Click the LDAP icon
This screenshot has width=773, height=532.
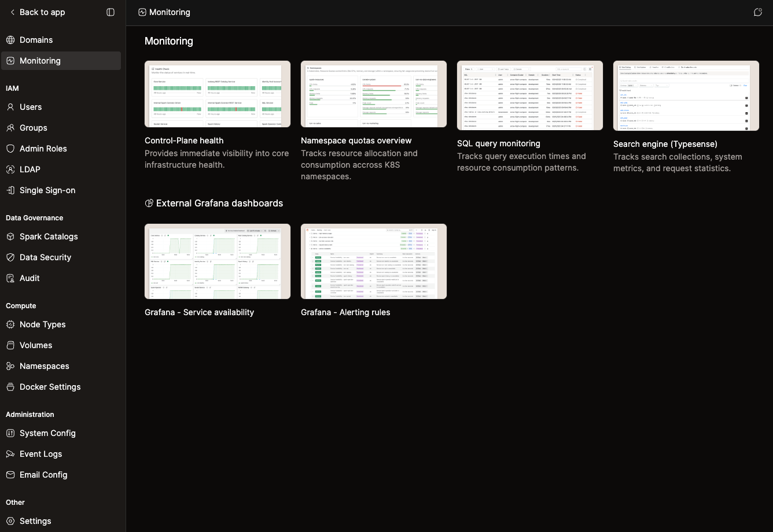click(x=10, y=169)
